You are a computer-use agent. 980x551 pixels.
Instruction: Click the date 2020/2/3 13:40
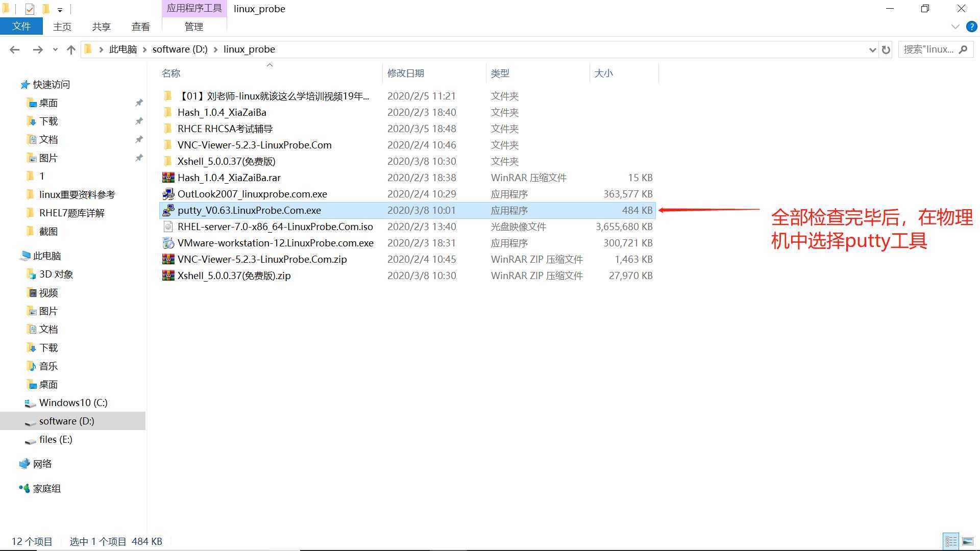pos(422,227)
